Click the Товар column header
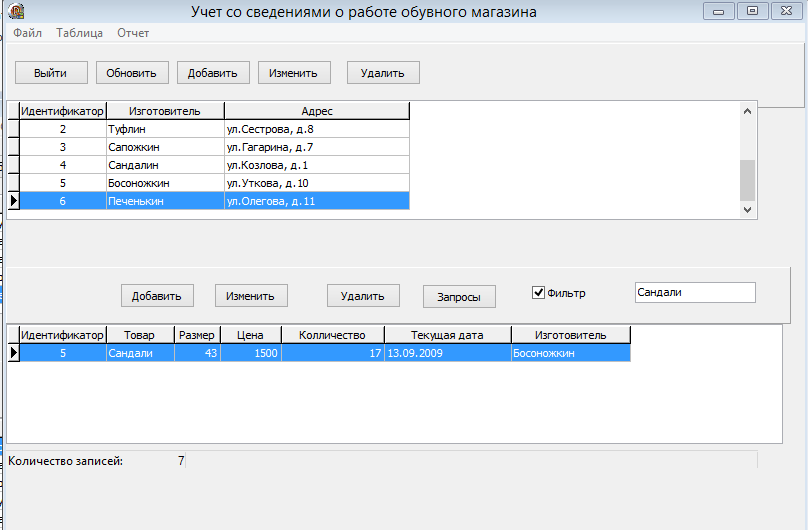 coord(140,335)
